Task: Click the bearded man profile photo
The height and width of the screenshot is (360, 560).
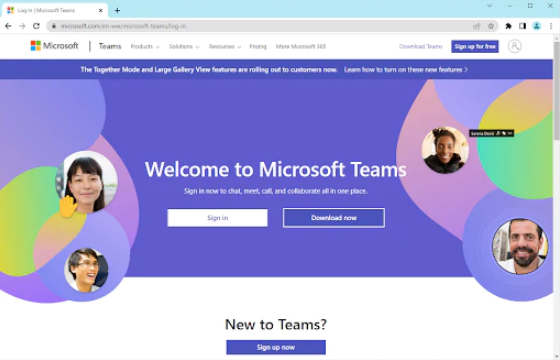Action: click(520, 246)
